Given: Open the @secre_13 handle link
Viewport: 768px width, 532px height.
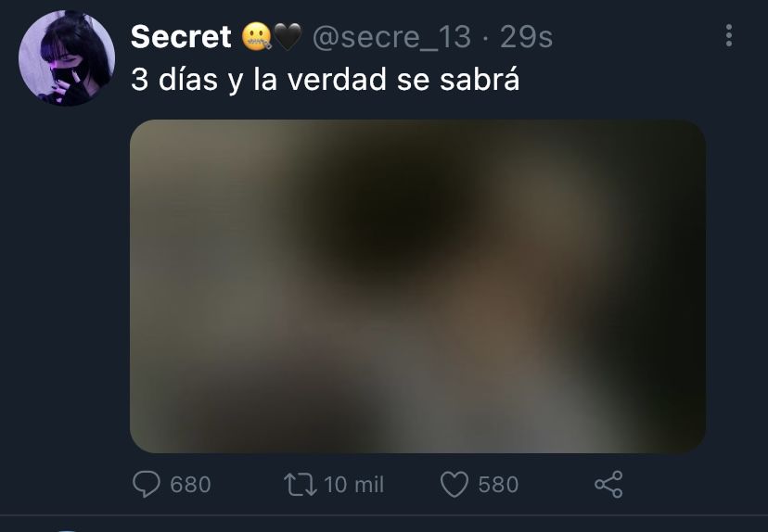Looking at the screenshot, I should tap(391, 37).
